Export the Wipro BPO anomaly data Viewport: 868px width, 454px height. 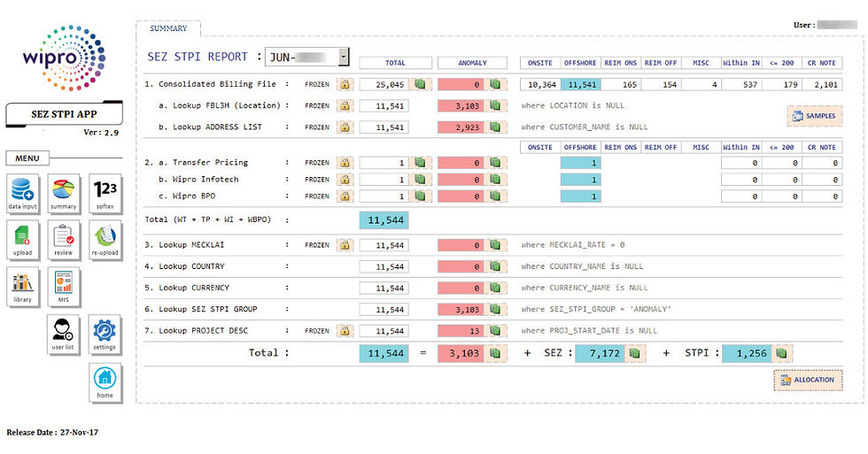click(x=495, y=196)
